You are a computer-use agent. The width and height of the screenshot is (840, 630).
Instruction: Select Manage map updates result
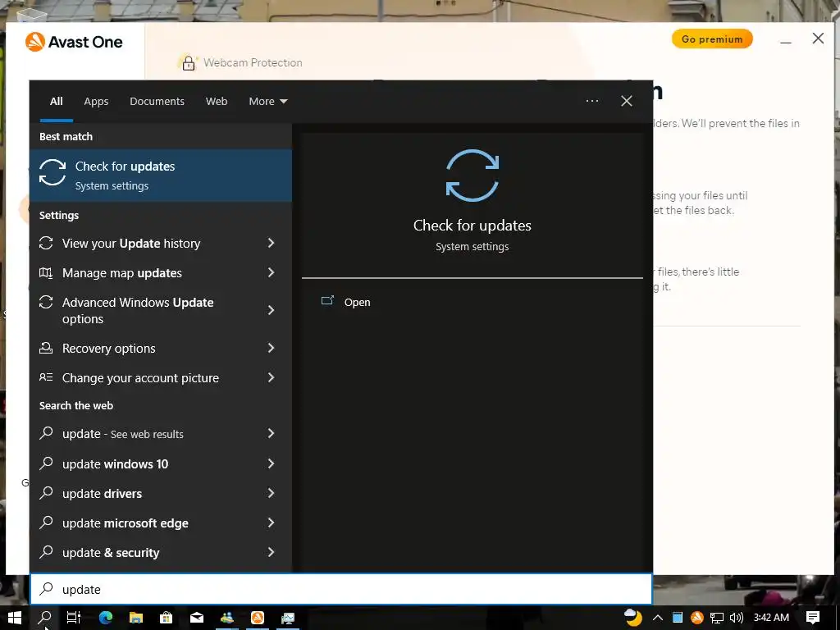click(x=161, y=272)
